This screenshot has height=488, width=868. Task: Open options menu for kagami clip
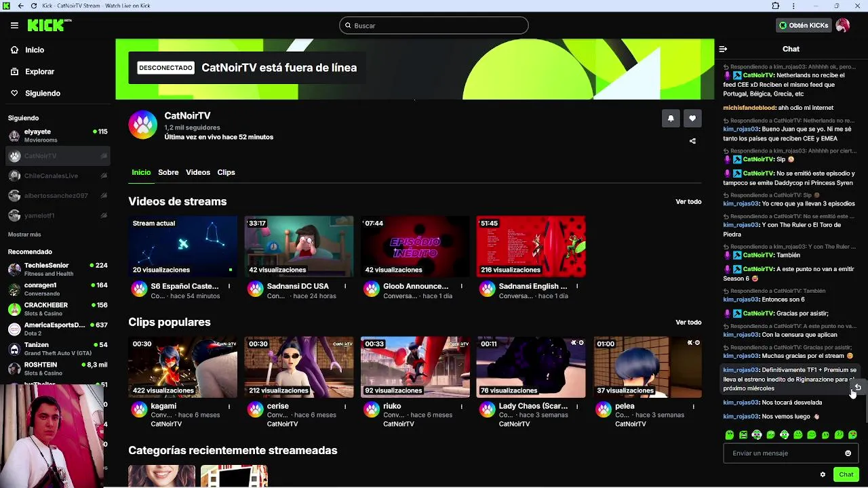click(x=229, y=407)
